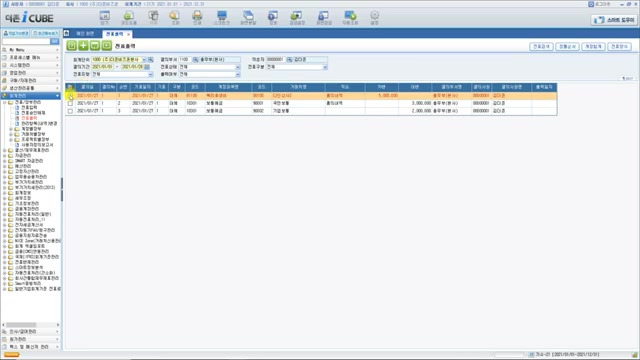Click the 전표양식 button

620,47
